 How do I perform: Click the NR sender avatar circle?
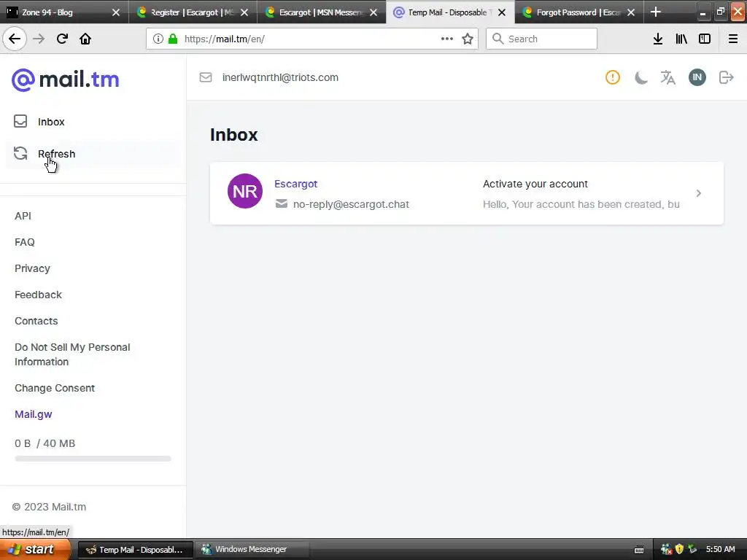pyautogui.click(x=245, y=191)
